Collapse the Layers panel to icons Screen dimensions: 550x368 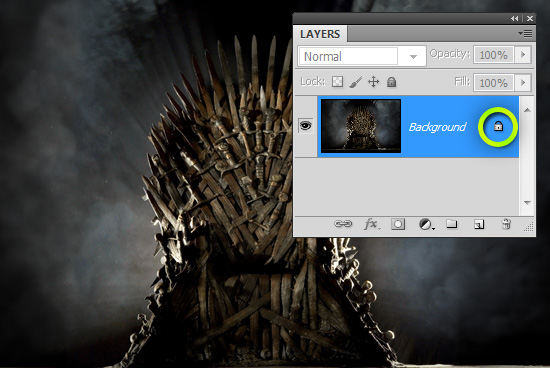(515, 19)
